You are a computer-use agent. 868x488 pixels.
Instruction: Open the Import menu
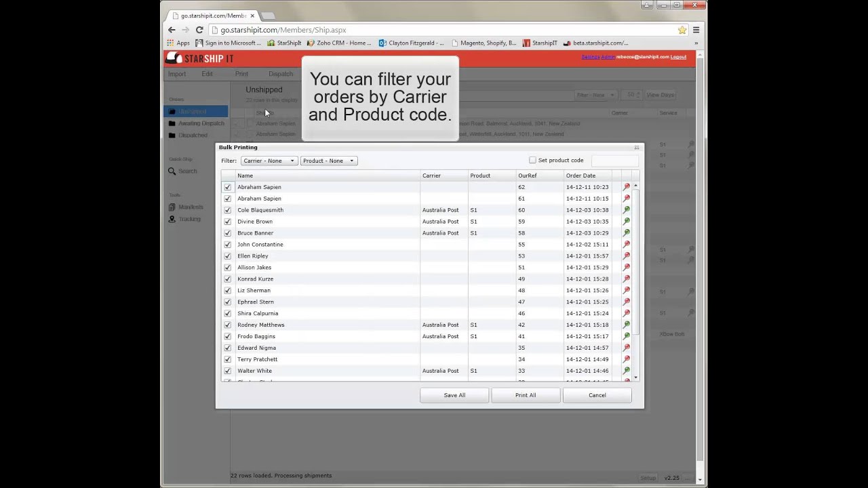pyautogui.click(x=177, y=74)
